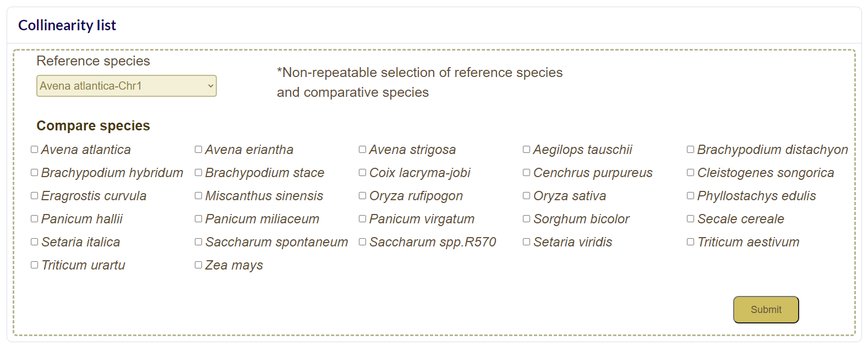This screenshot has width=868, height=346.
Task: Check the Zea mays checkbox
Action: coord(199,265)
